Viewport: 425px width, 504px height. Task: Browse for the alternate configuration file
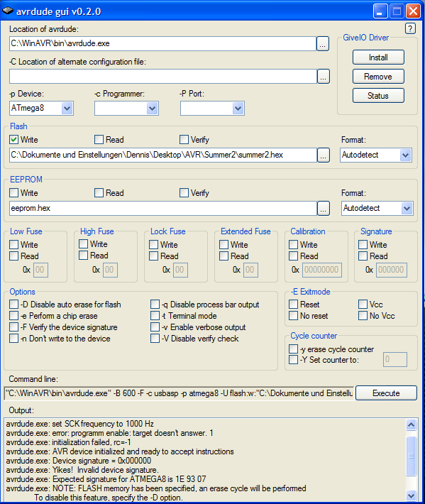point(323,76)
